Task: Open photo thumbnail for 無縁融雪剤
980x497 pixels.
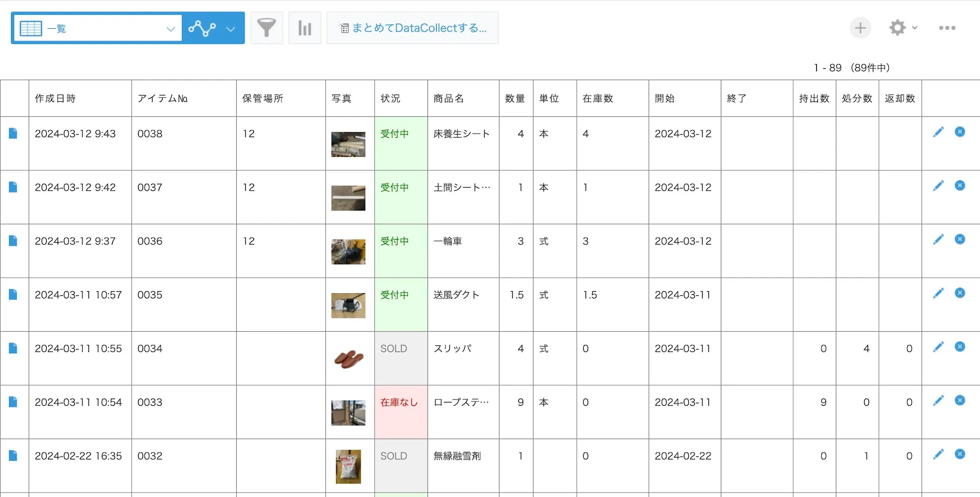Action: [x=348, y=466]
